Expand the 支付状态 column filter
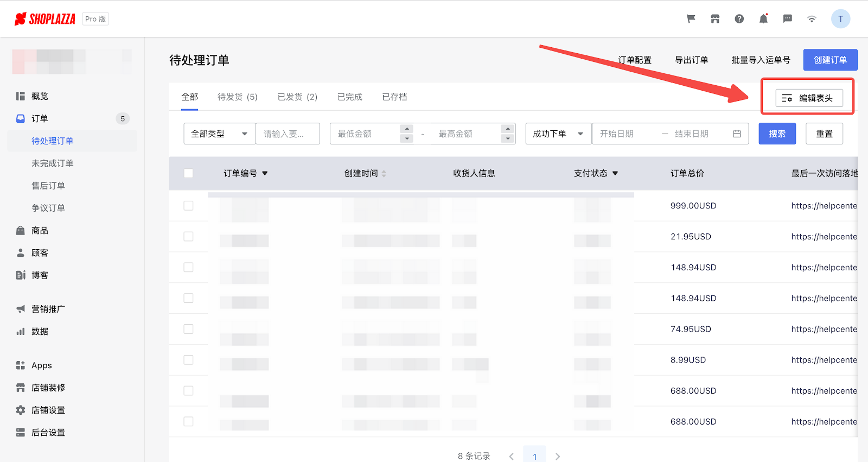Viewport: 868px width, 462px height. (615, 174)
